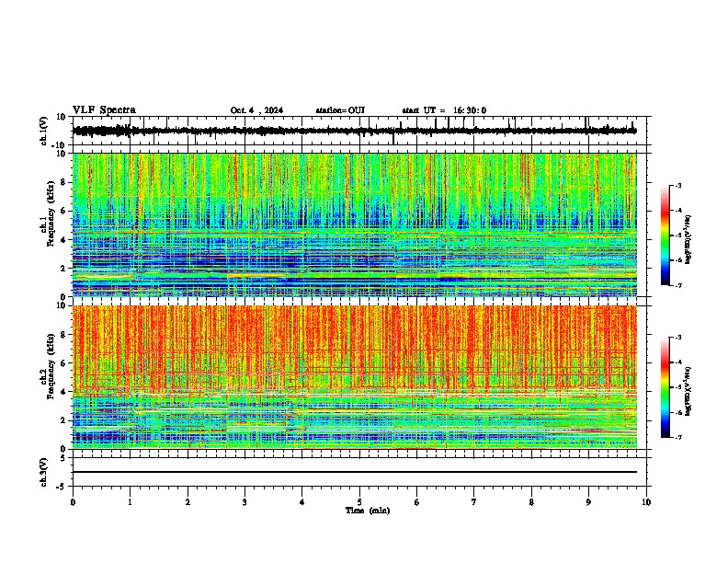Click the "station=OUI" header label
The height and width of the screenshot is (563, 728).
(x=340, y=110)
